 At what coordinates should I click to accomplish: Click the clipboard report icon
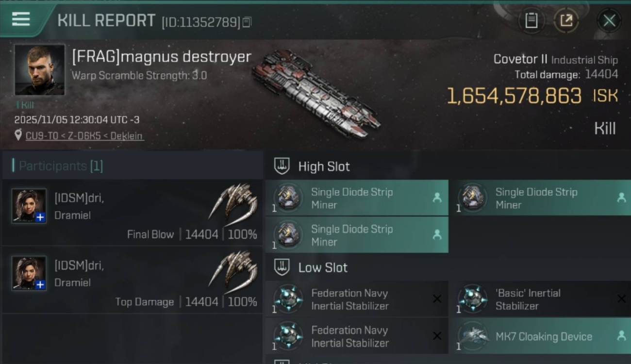click(531, 20)
